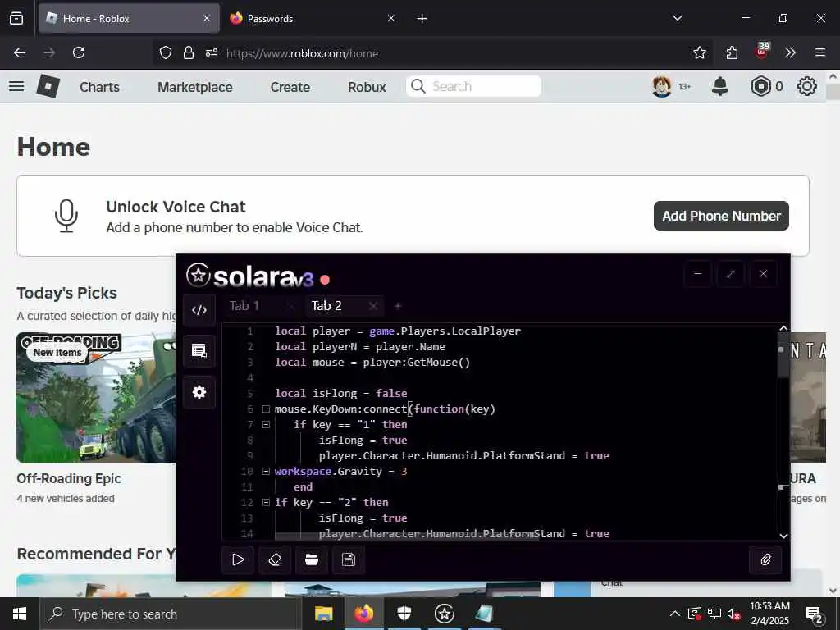Open Roblox notifications bell
Viewport: 840px width, 630px height.
click(x=720, y=86)
